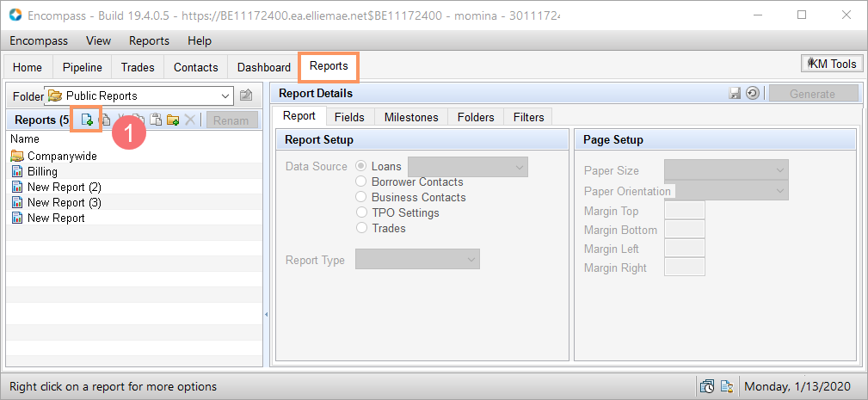Click the Margin Left input field
This screenshot has width=868, height=400.
click(684, 249)
